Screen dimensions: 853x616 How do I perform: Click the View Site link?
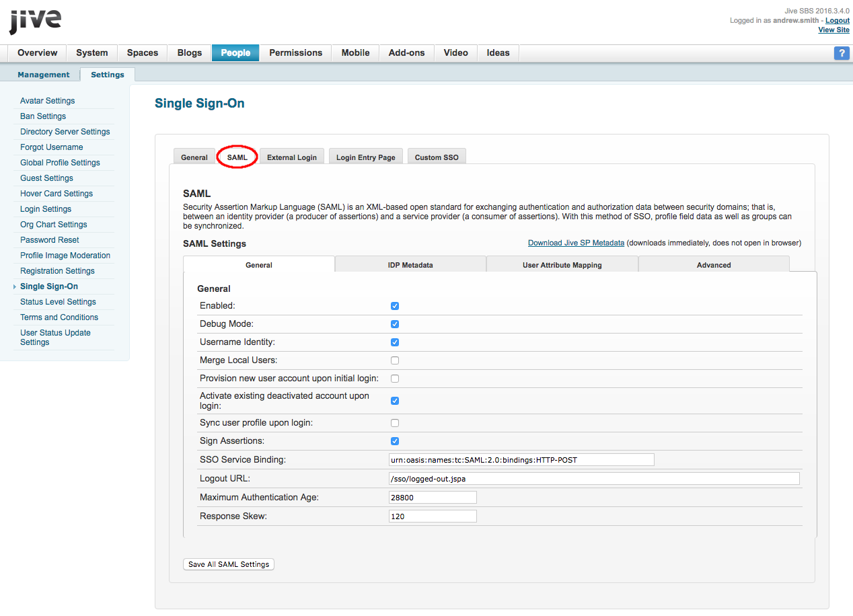coord(833,30)
